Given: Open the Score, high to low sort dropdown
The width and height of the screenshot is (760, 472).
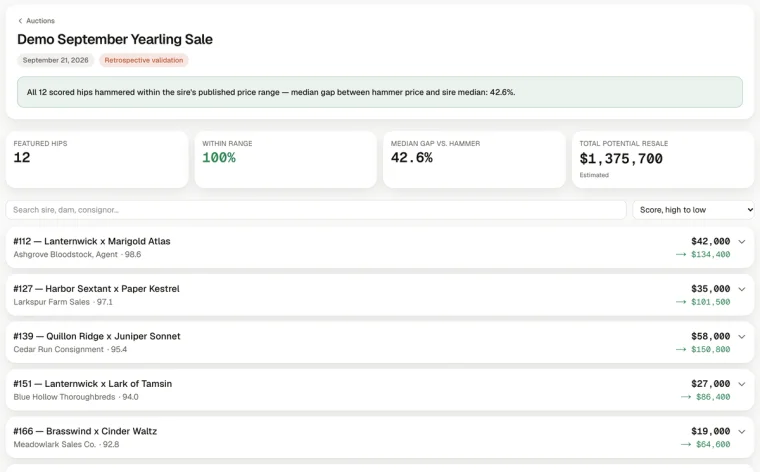Looking at the screenshot, I should (x=693, y=210).
